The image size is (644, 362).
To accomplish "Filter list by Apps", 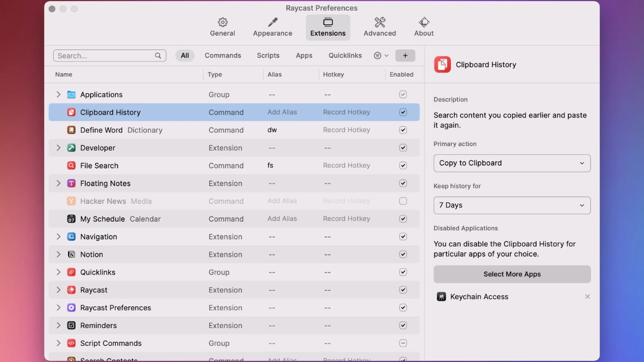I will [x=304, y=55].
